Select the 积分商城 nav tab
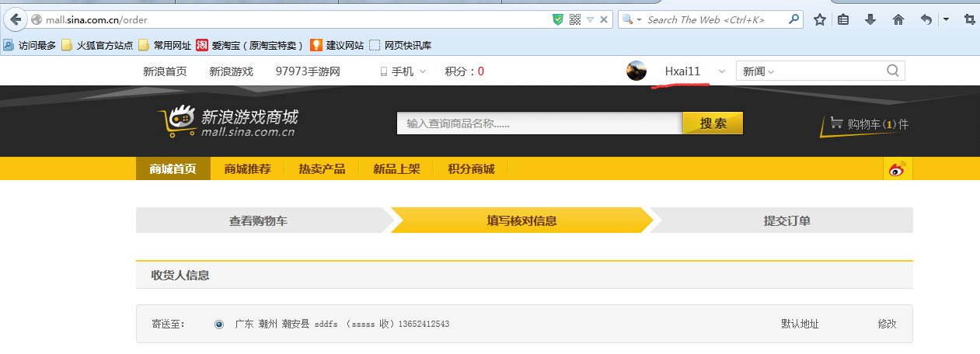Image resolution: width=980 pixels, height=354 pixels. [x=471, y=168]
